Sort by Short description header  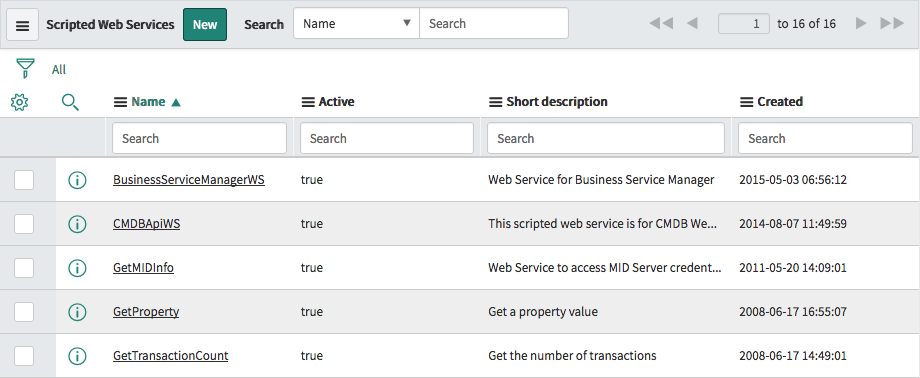[x=557, y=102]
